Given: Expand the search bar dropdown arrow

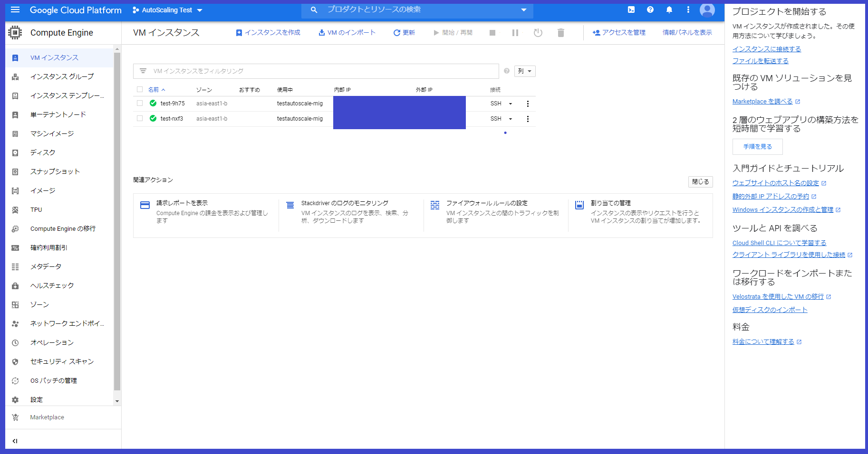Looking at the screenshot, I should click(x=524, y=10).
